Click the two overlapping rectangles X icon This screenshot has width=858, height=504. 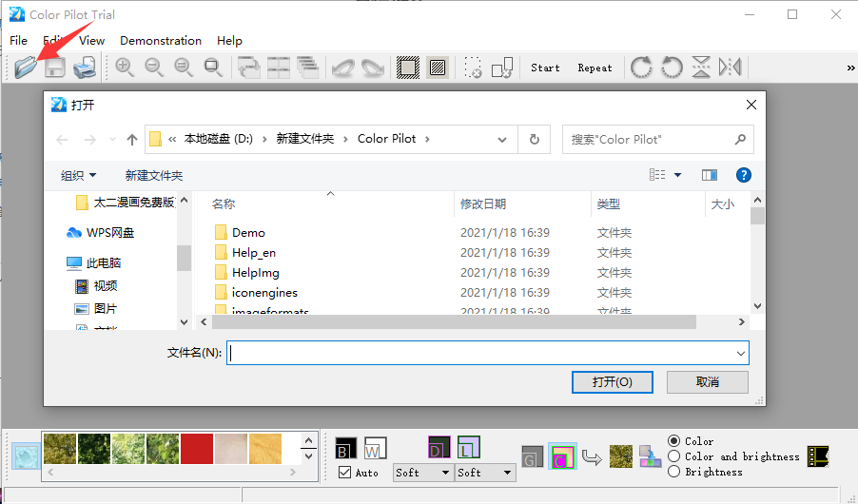point(502,68)
